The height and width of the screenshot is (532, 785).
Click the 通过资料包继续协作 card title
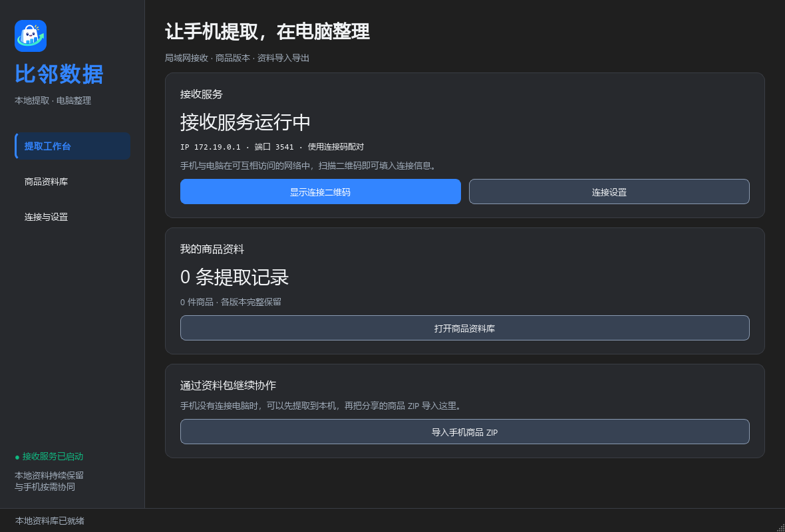228,385
